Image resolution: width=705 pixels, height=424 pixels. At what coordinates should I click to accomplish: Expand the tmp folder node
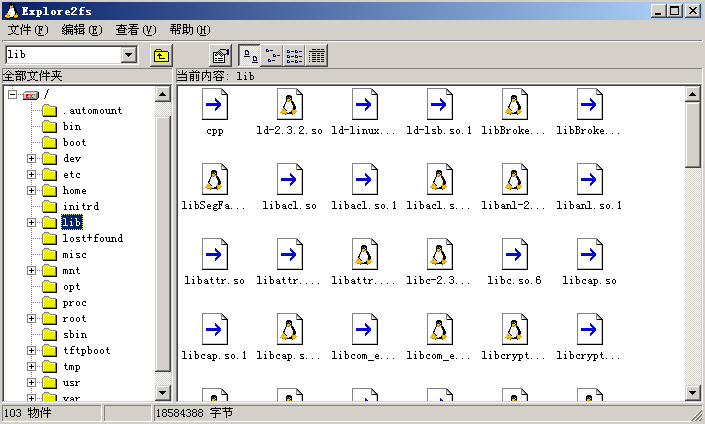click(31, 367)
